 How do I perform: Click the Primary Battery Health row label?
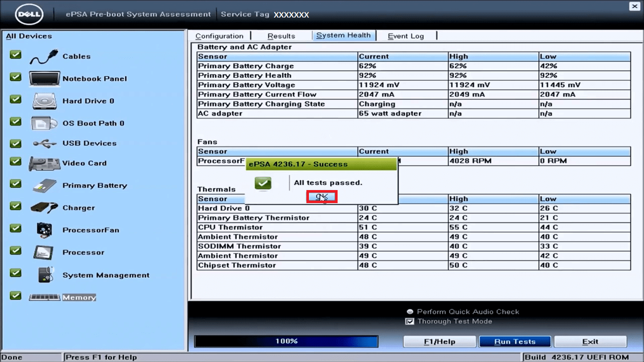[x=245, y=75]
